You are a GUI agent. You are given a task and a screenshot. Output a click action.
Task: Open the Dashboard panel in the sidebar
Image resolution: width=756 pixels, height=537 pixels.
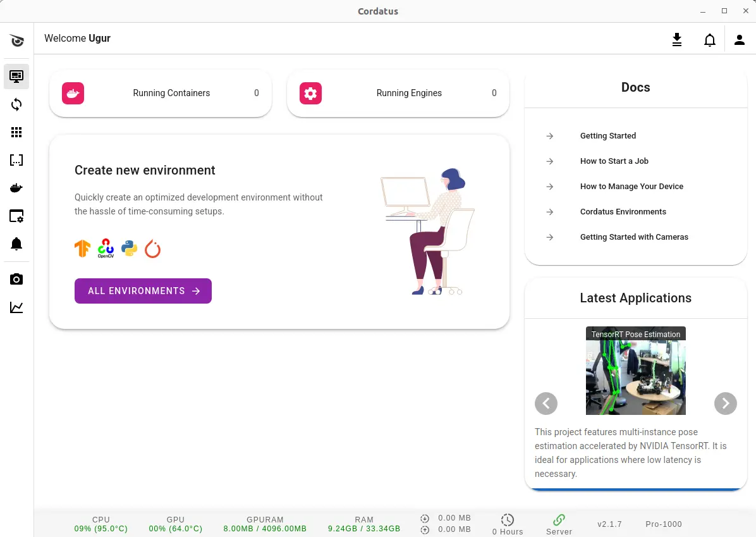16,77
